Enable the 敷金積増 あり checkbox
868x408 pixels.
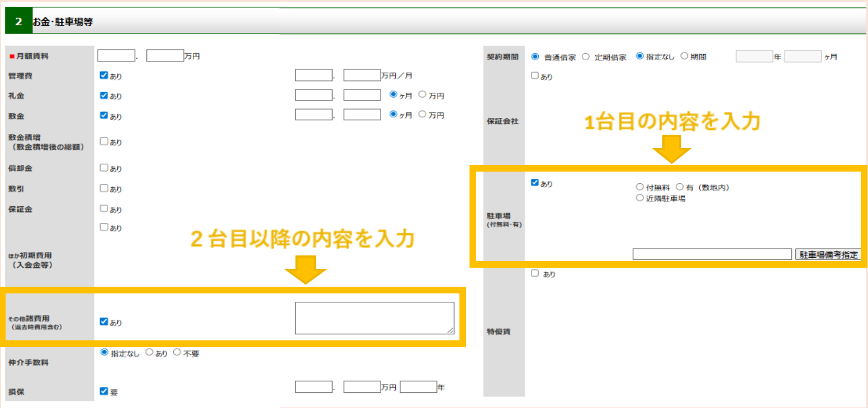[x=103, y=141]
